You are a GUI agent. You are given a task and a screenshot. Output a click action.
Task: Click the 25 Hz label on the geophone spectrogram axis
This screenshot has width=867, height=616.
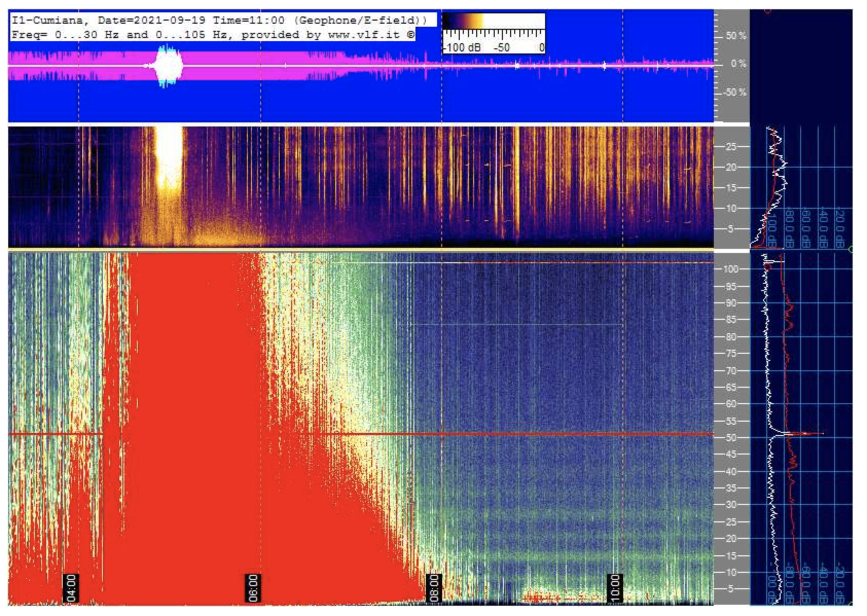point(731,147)
